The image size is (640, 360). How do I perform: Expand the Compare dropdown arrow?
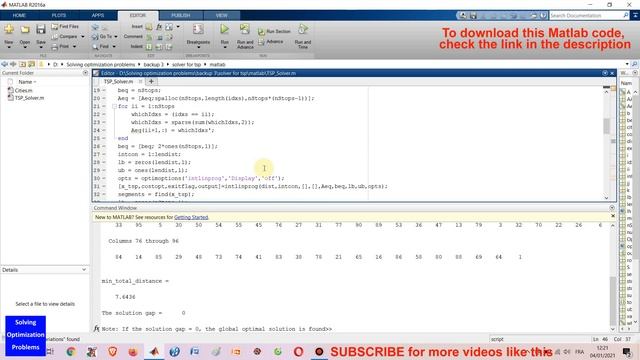tap(83, 37)
